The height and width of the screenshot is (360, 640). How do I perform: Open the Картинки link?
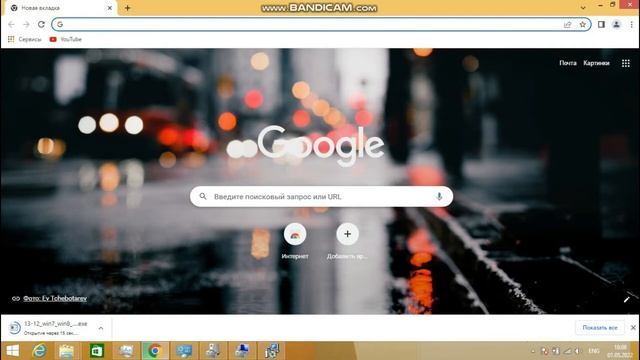596,63
